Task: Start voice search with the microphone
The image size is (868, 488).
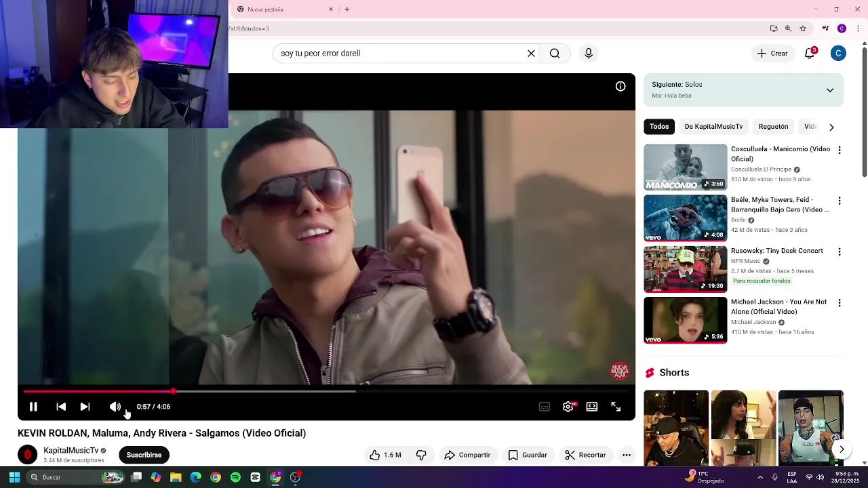Action: coord(589,54)
